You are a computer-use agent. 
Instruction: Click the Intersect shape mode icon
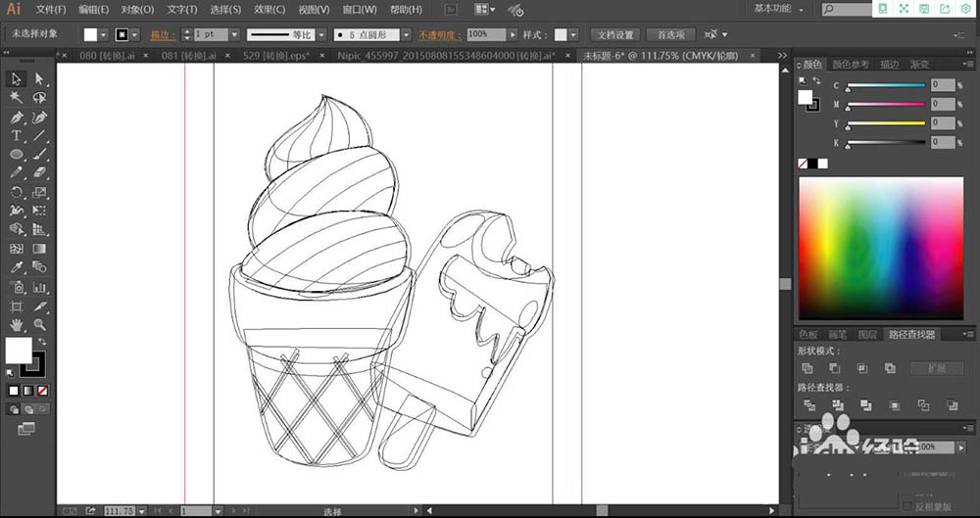[862, 368]
